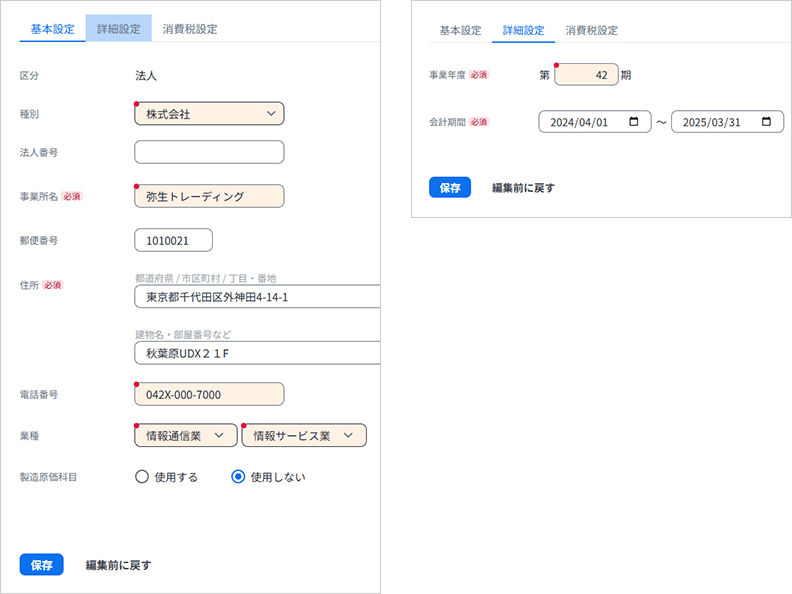
Task: Click 保存 button in the right panel
Action: coord(450,187)
